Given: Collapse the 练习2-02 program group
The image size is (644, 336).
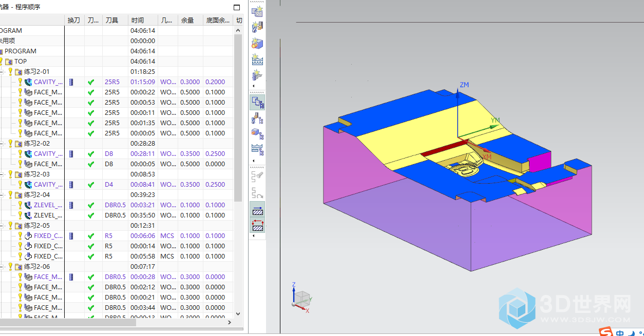Looking at the screenshot, I should pyautogui.click(x=2, y=143).
